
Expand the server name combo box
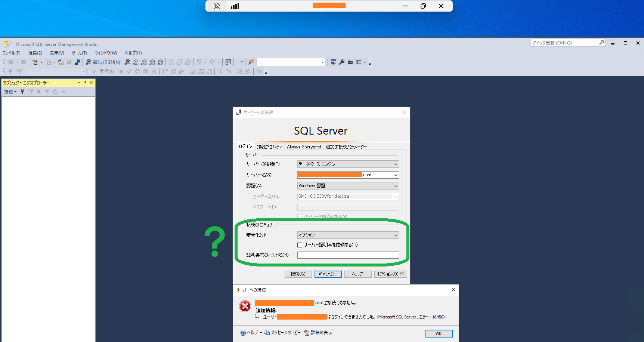(x=396, y=175)
